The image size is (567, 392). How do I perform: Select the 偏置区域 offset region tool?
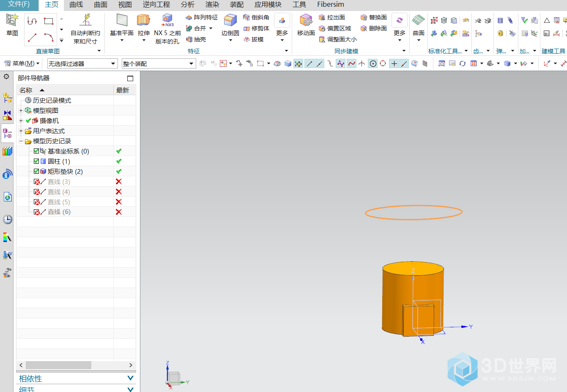(335, 28)
